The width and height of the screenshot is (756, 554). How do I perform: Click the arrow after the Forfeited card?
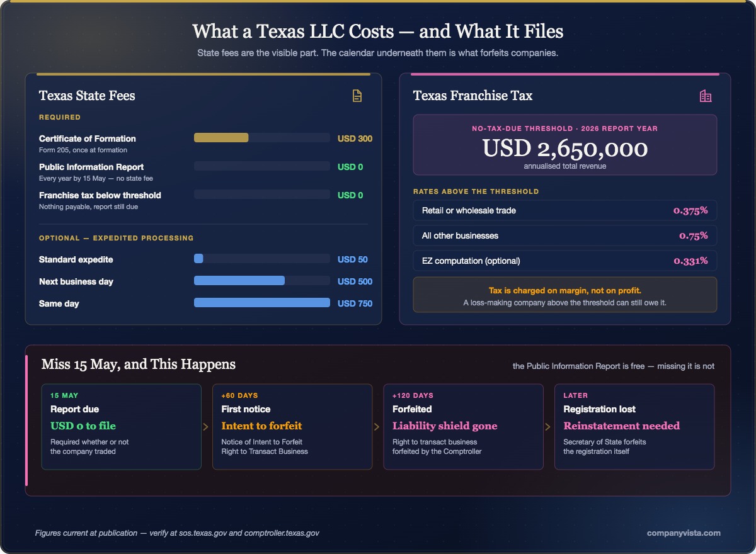(x=548, y=427)
